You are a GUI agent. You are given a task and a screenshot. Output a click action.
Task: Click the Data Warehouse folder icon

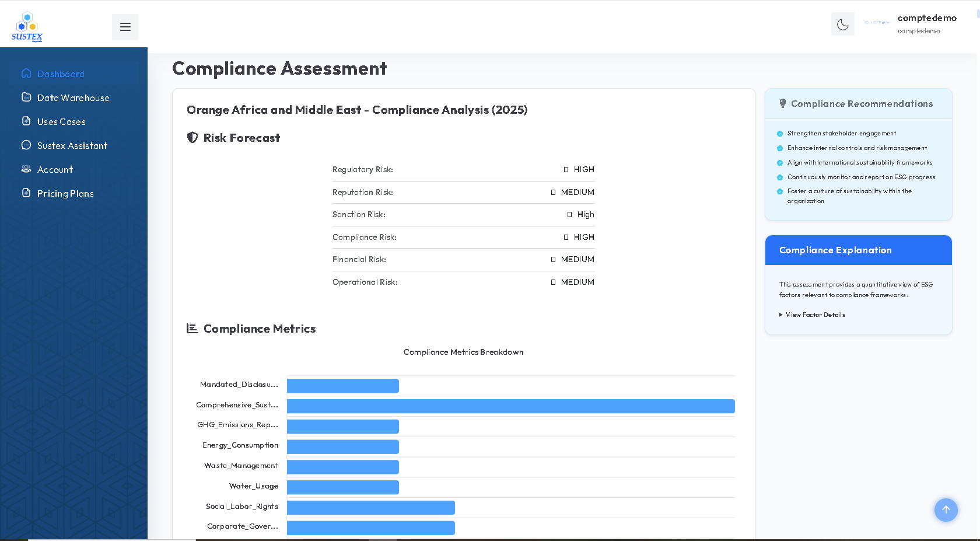pos(26,97)
